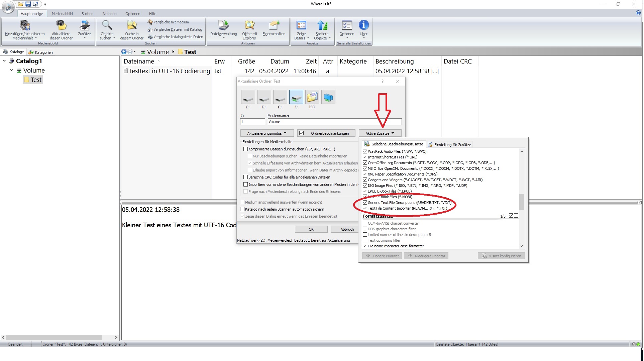Open the Objekte suchen magnifier tool
The height and width of the screenshot is (361, 644).
107,25
